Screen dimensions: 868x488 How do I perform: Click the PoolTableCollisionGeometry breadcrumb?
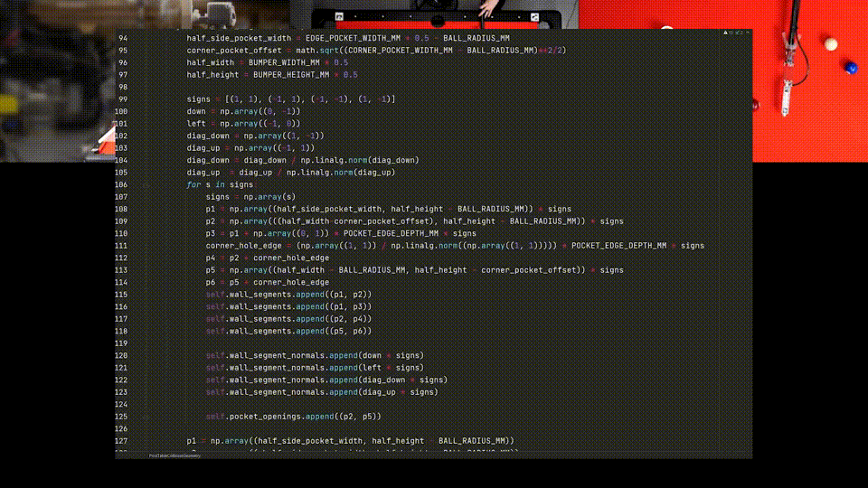click(175, 455)
